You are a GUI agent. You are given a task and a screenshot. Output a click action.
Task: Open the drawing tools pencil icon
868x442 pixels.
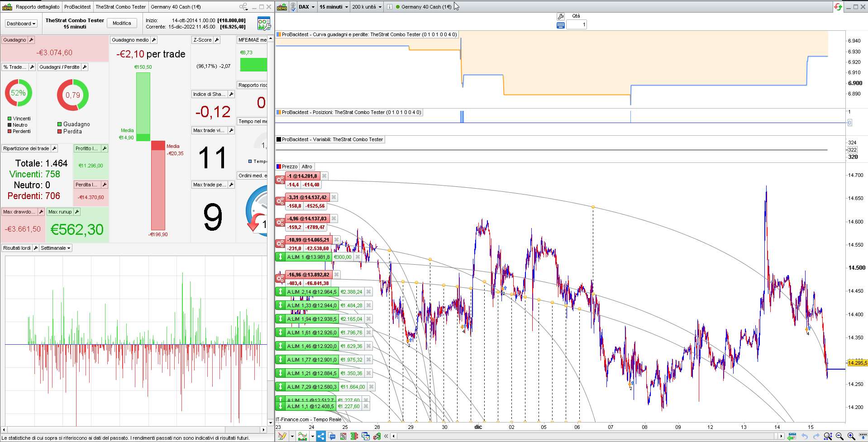(x=282, y=436)
